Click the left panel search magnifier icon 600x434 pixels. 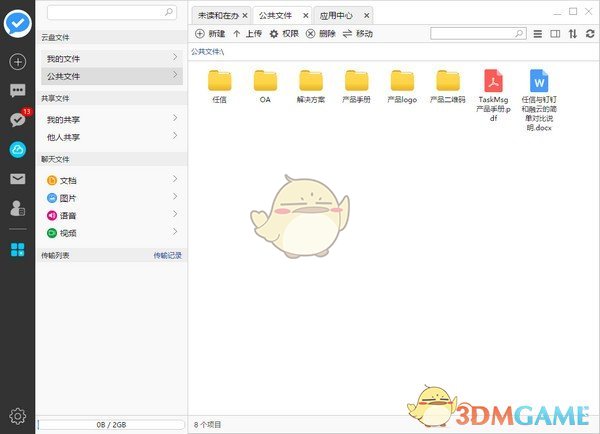tap(169, 12)
